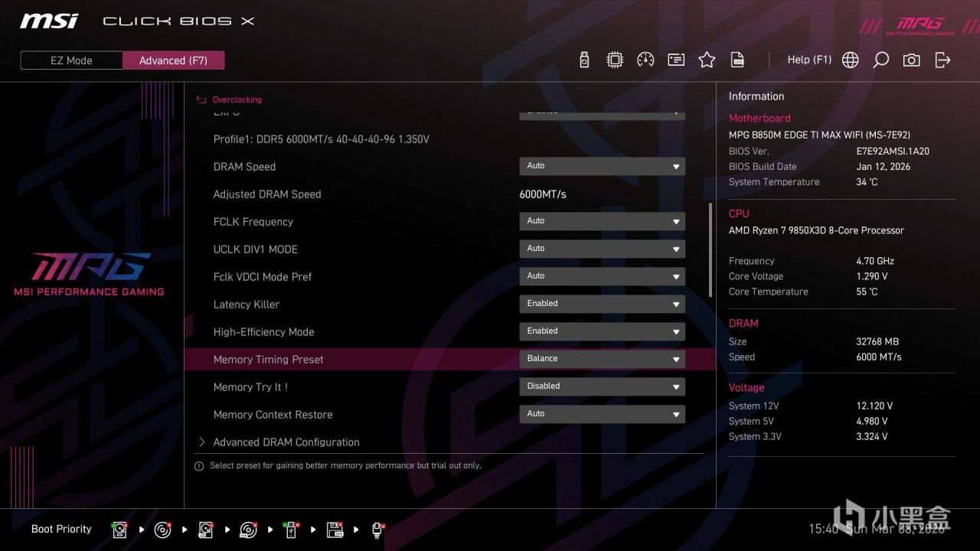This screenshot has width=980, height=551.
Task: Click the 3.324 V system voltage value
Action: 872,436
